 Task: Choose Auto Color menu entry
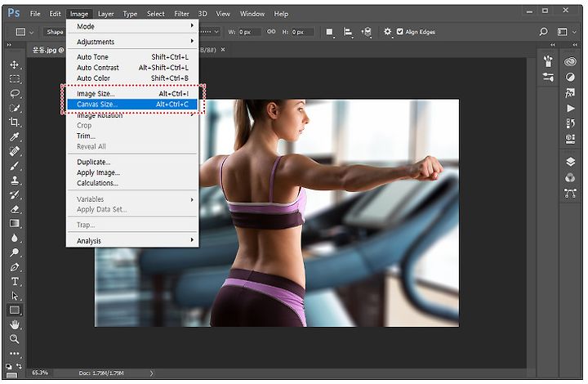coord(132,78)
